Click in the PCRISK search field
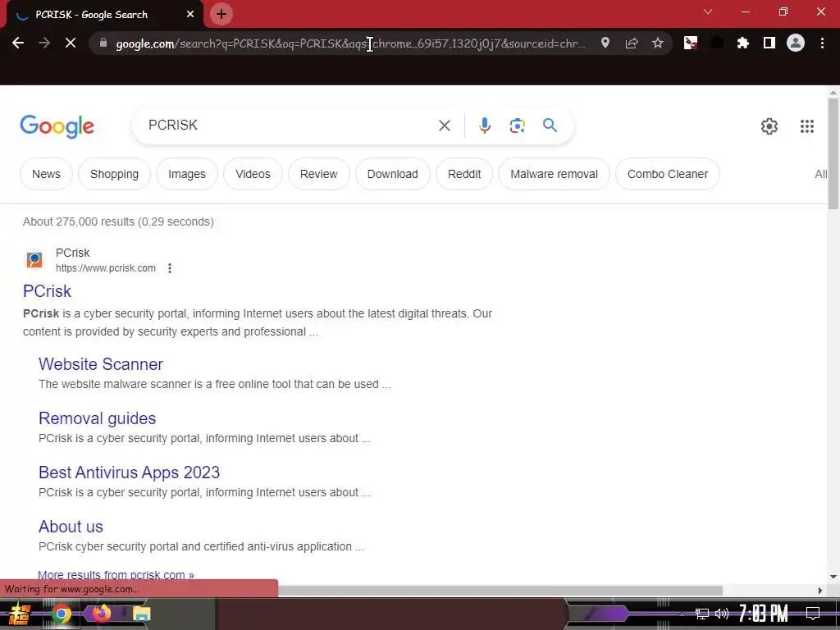840x630 pixels. [290, 126]
